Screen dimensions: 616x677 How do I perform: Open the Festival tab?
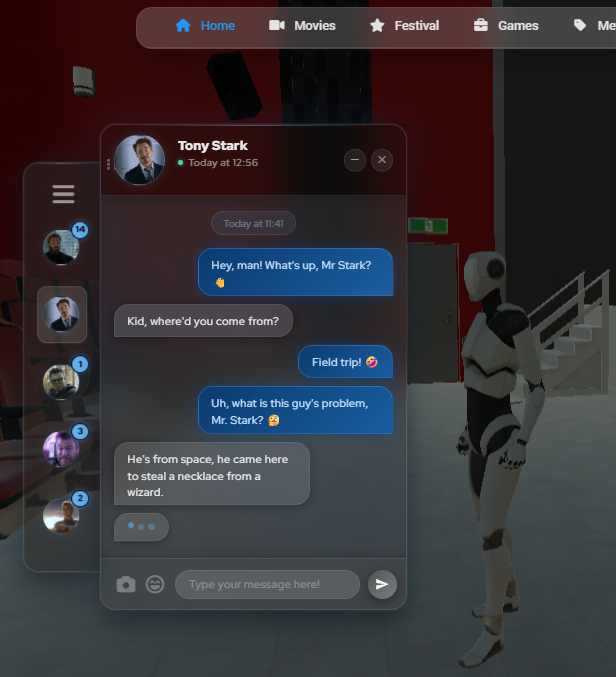point(404,26)
